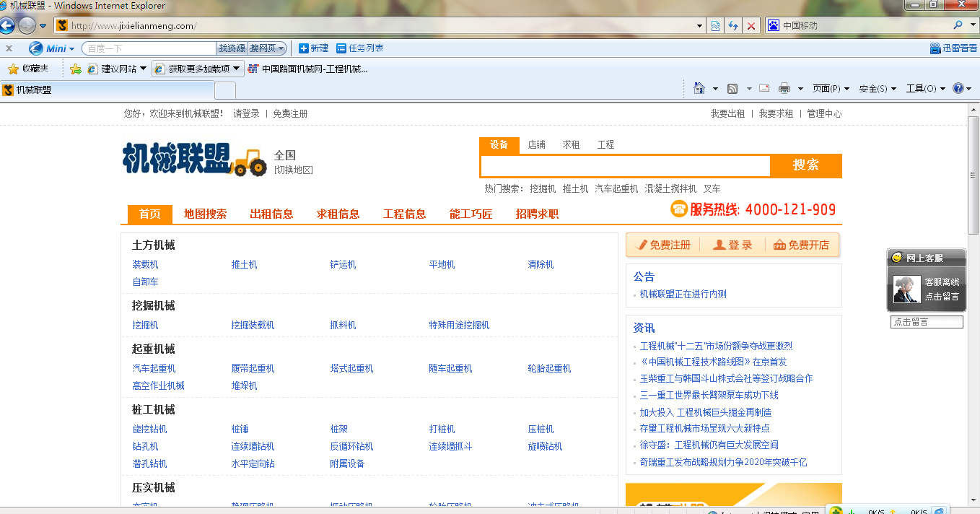Screen dimensions: 980x514
Task: Open 任务列表 in toolbar
Action: click(360, 48)
